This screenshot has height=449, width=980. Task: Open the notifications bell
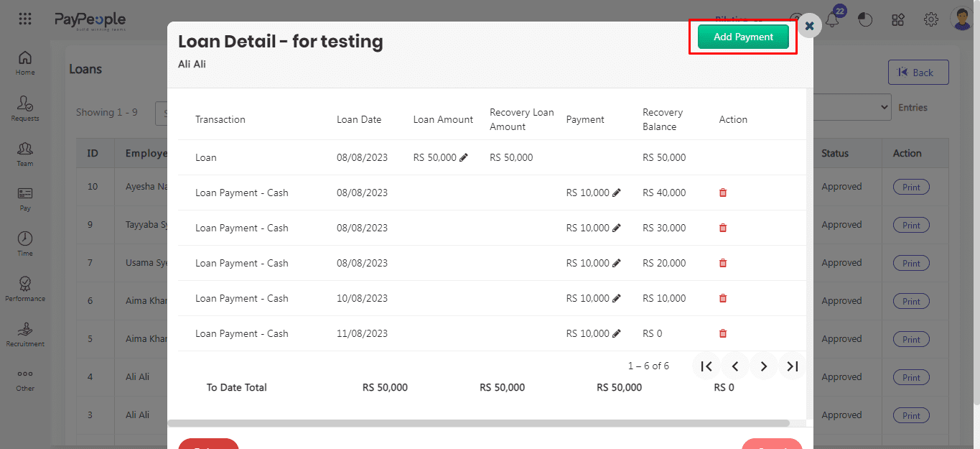pos(834,20)
